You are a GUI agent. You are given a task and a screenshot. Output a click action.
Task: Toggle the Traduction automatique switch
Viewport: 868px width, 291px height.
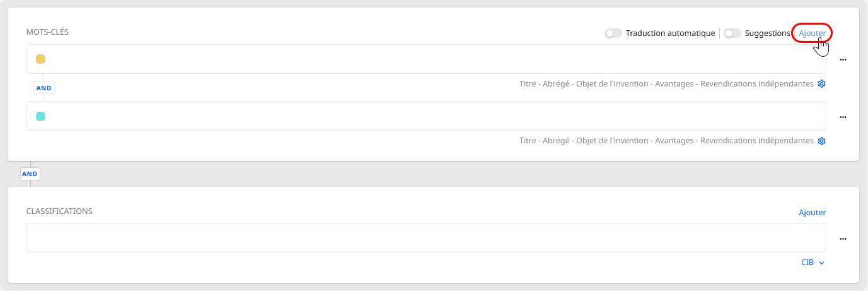pyautogui.click(x=613, y=33)
